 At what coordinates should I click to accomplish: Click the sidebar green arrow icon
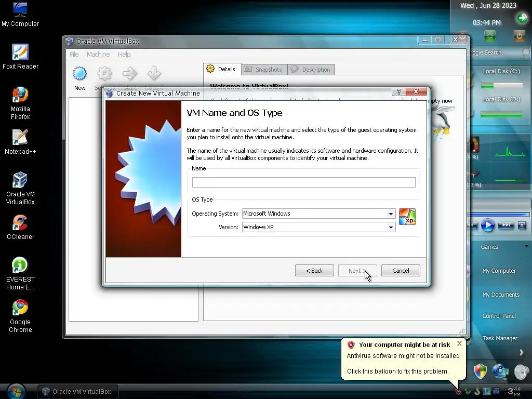pyautogui.click(x=522, y=18)
